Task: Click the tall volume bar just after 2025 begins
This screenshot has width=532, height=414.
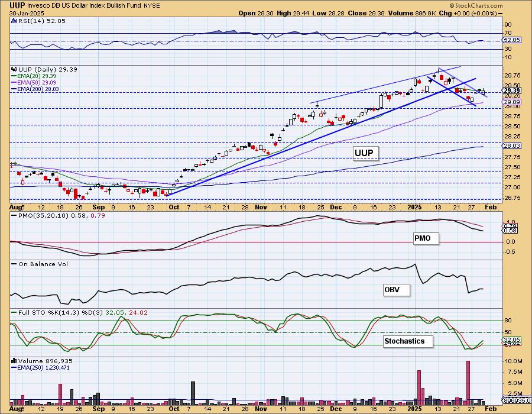Action: click(x=419, y=387)
